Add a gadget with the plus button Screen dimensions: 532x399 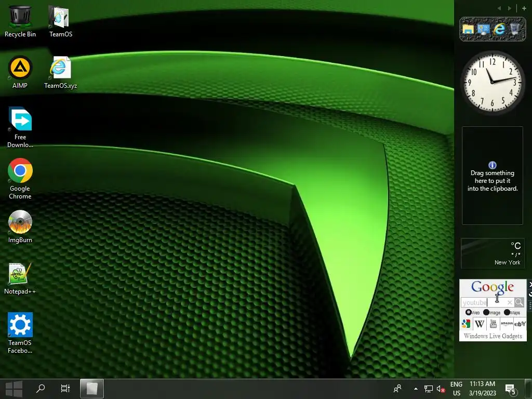(x=524, y=8)
